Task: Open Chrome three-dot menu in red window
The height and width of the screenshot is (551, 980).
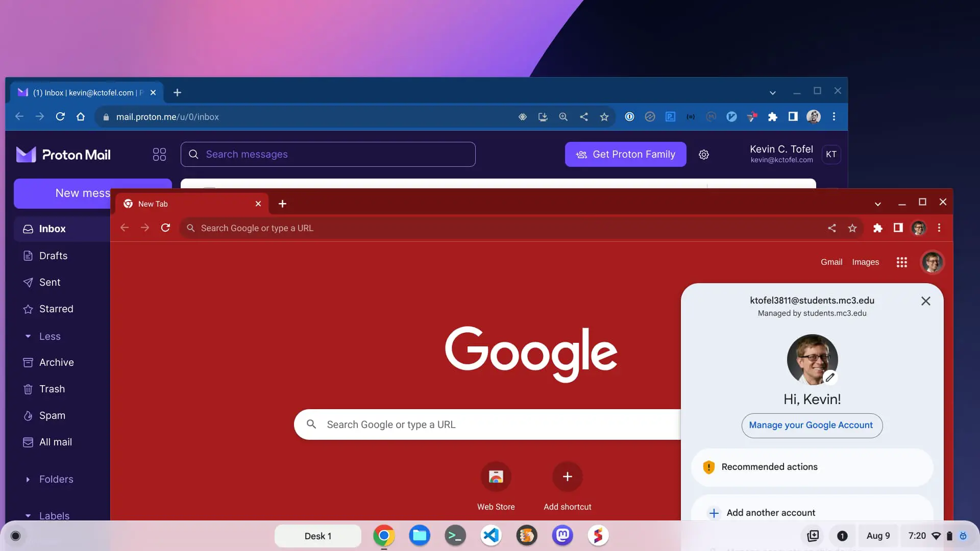Action: click(939, 228)
